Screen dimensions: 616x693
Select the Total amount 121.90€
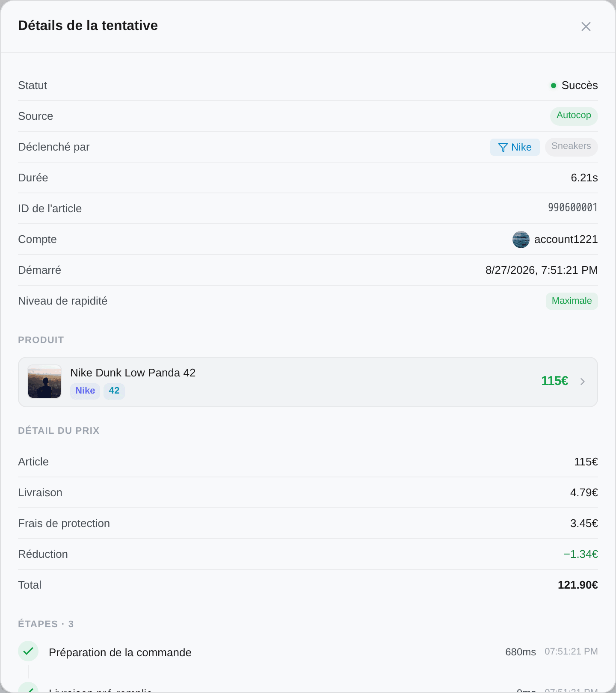[577, 585]
